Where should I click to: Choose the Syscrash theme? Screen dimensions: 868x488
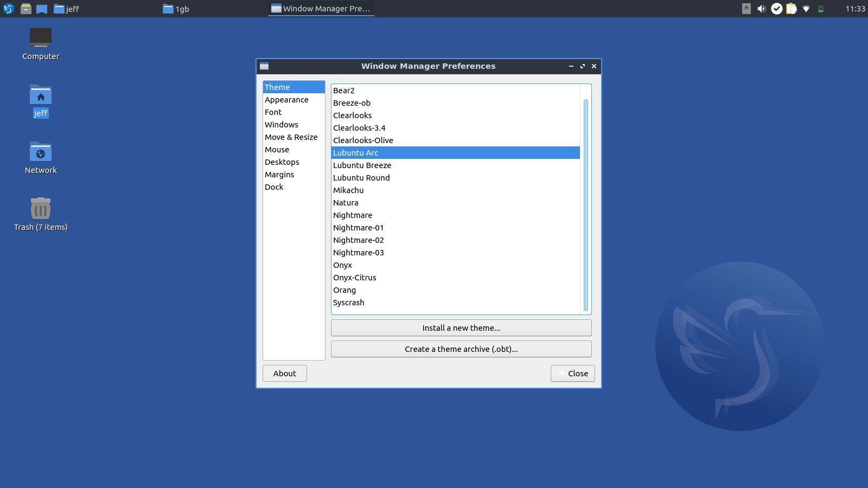tap(456, 303)
